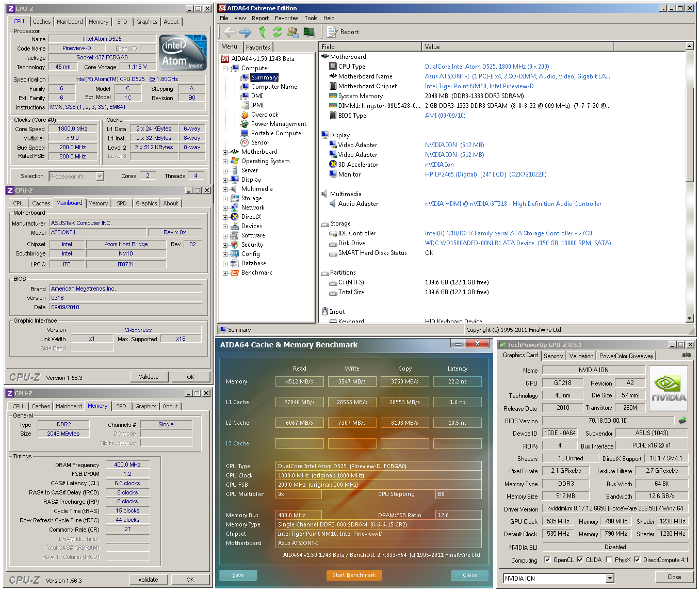The height and width of the screenshot is (592, 700).
Task: Open the Tools menu in AIDA64
Action: (x=311, y=18)
